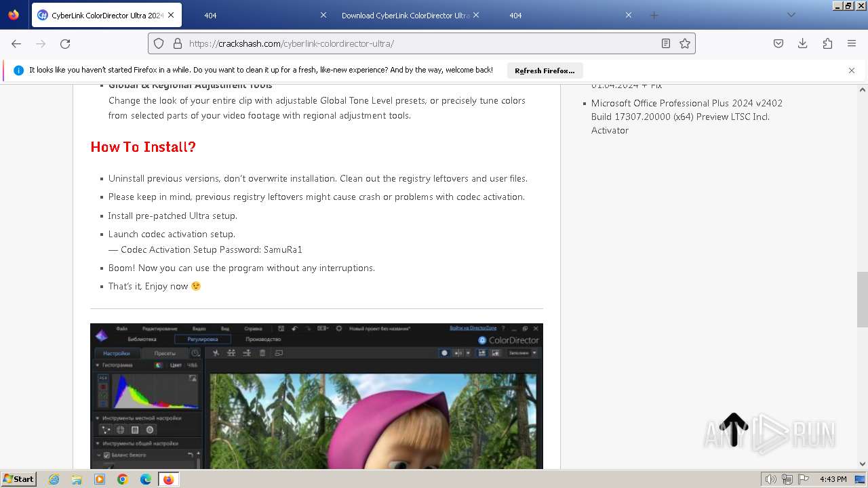Close the CyberLink ColorDirector Ultra 2024 tab
Image resolution: width=868 pixels, height=488 pixels.
170,15
